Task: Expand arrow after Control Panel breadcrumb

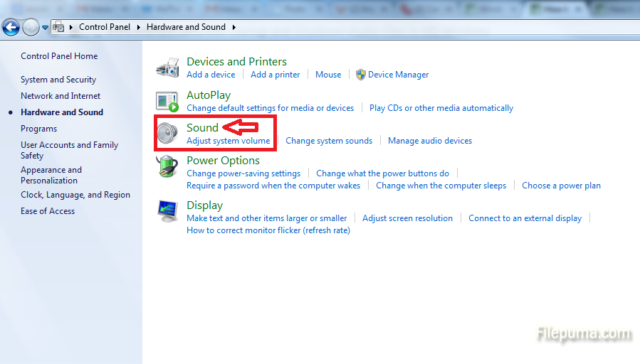Action: point(138,27)
